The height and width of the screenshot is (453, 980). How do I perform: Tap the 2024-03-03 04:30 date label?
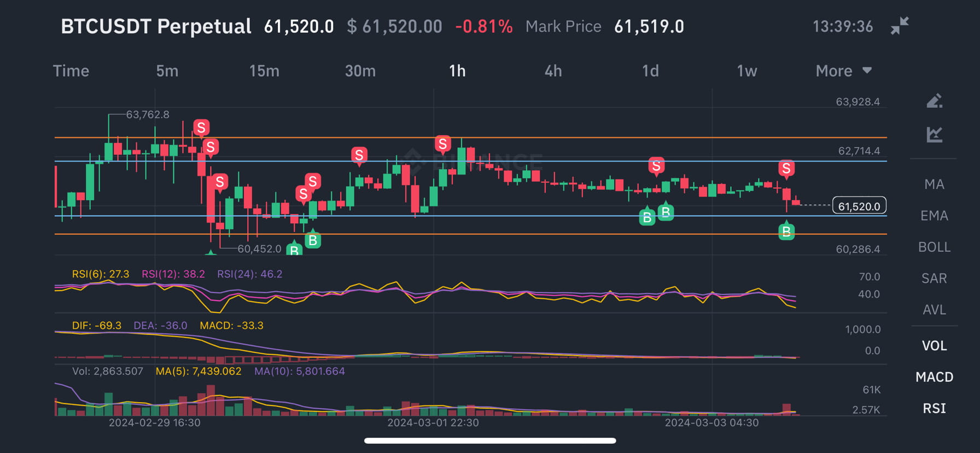[x=711, y=422]
